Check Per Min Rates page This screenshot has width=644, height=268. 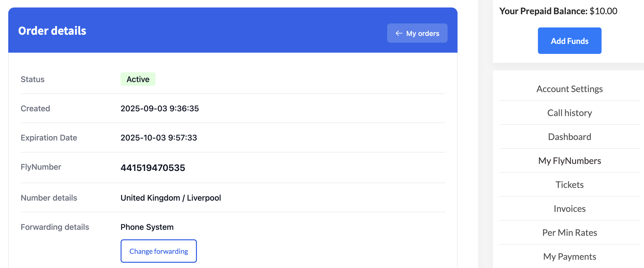point(569,233)
